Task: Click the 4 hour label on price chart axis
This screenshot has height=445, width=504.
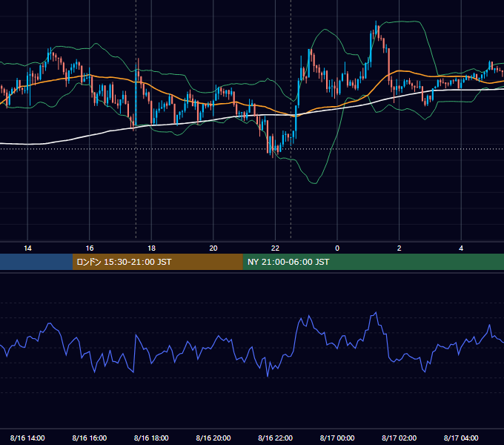Action: click(x=461, y=248)
